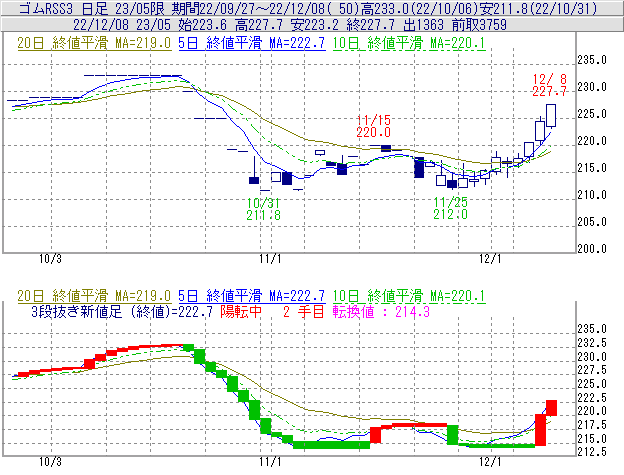This screenshot has height=475, width=624.
Task: Click the 12/8 227.7 high label
Action: click(x=549, y=85)
